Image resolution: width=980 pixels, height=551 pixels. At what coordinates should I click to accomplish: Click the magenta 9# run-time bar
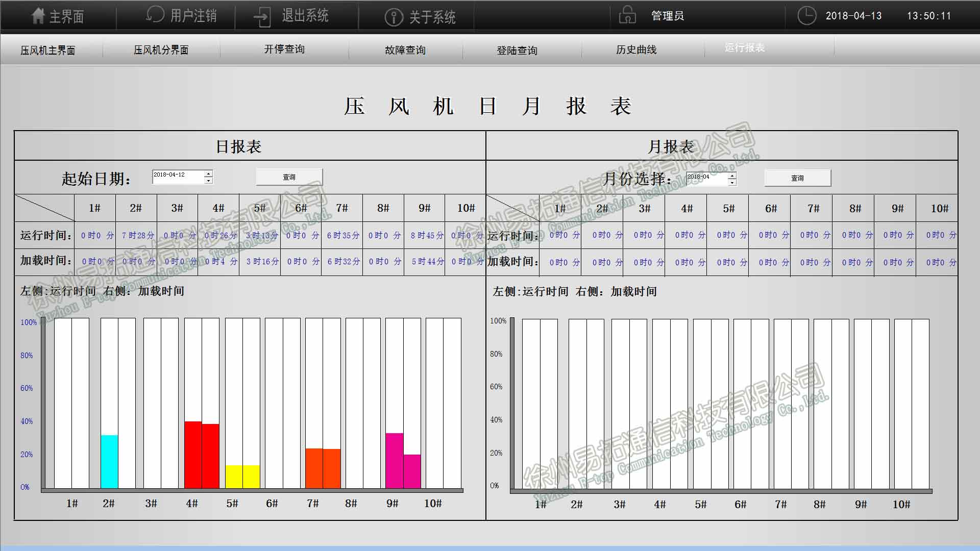pos(394,460)
